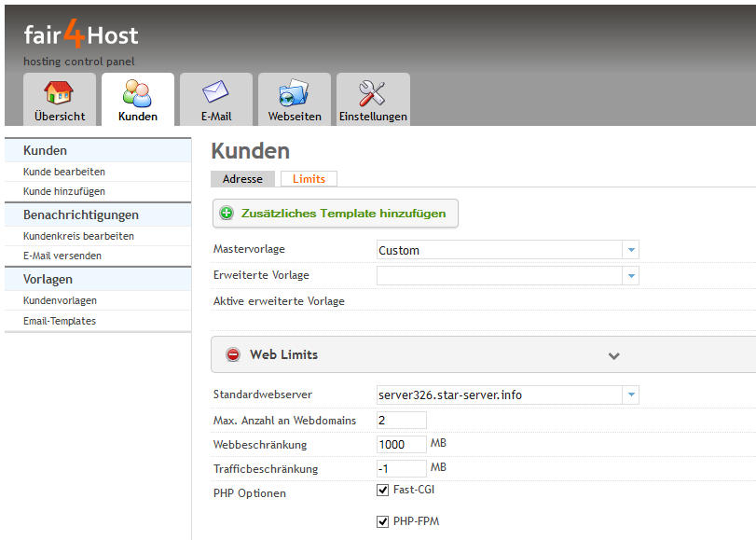The image size is (756, 540).
Task: Open the Mastervorlage dropdown
Action: (x=631, y=251)
